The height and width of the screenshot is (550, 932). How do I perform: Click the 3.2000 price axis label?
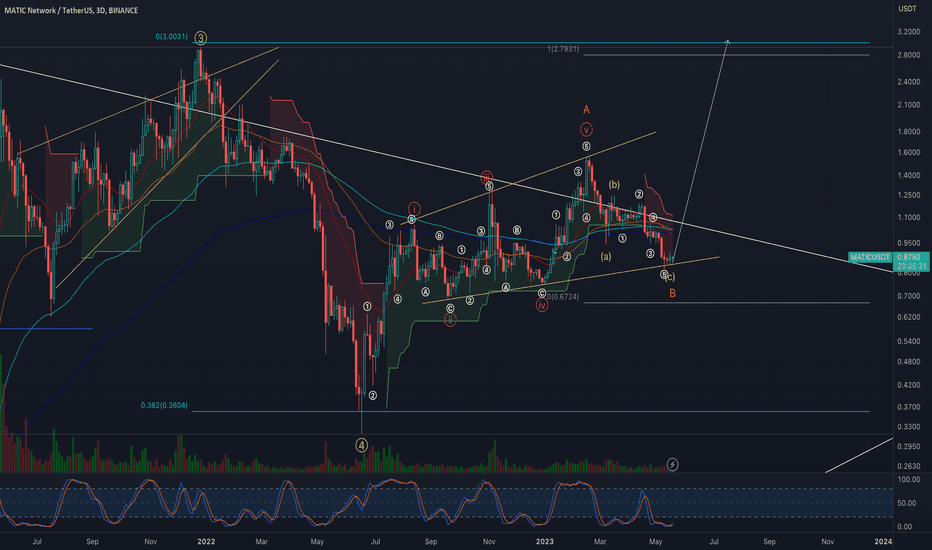coord(909,32)
